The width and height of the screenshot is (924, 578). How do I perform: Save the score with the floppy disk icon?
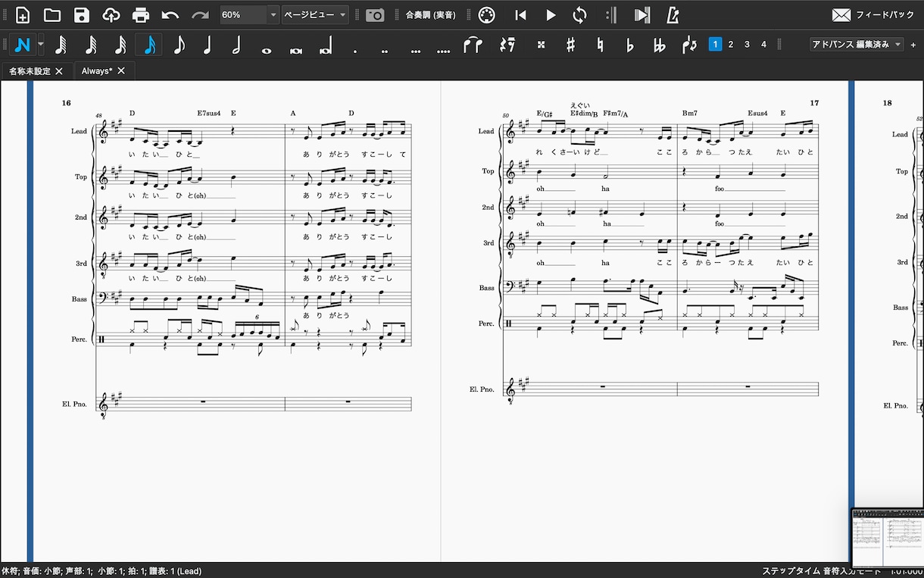82,14
